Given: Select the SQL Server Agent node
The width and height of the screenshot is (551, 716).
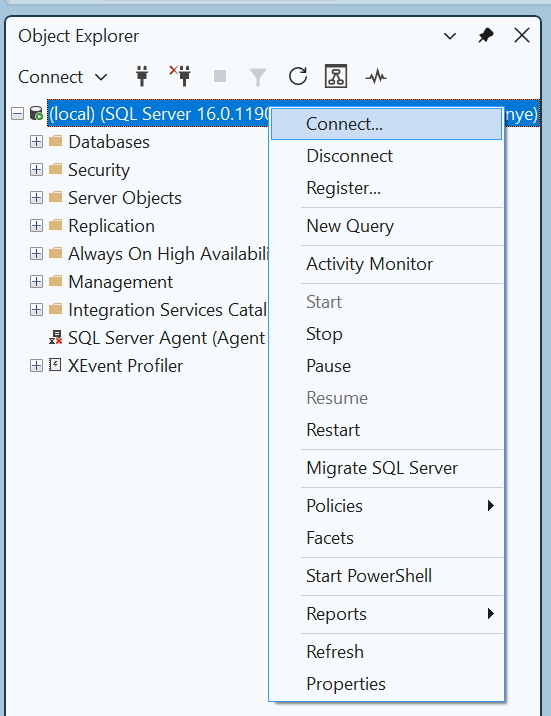Looking at the screenshot, I should [167, 338].
